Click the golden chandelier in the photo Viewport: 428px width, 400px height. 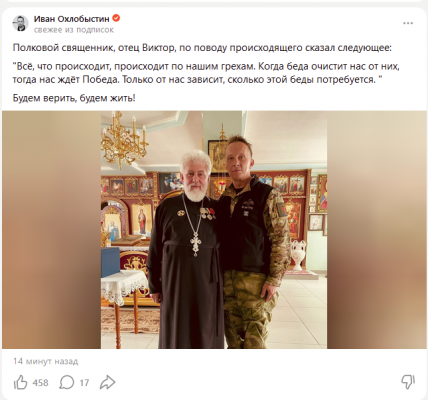[x=125, y=142]
